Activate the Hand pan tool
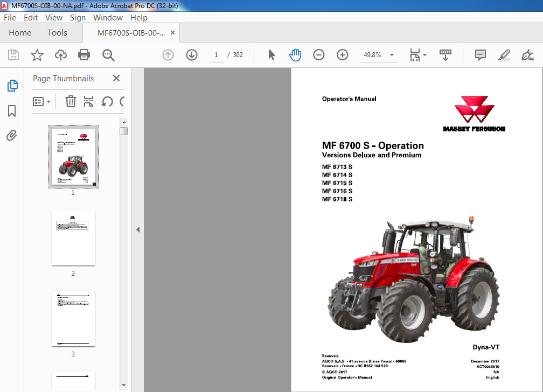 [x=295, y=55]
